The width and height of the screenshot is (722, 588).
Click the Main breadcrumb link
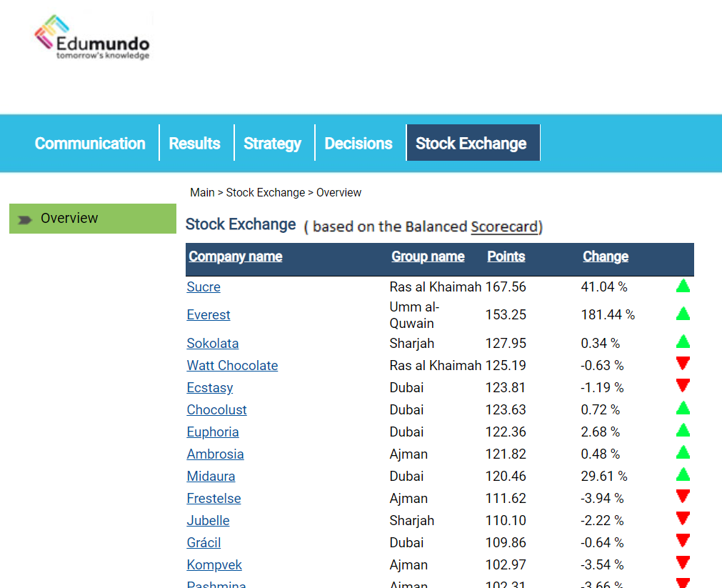click(x=202, y=192)
